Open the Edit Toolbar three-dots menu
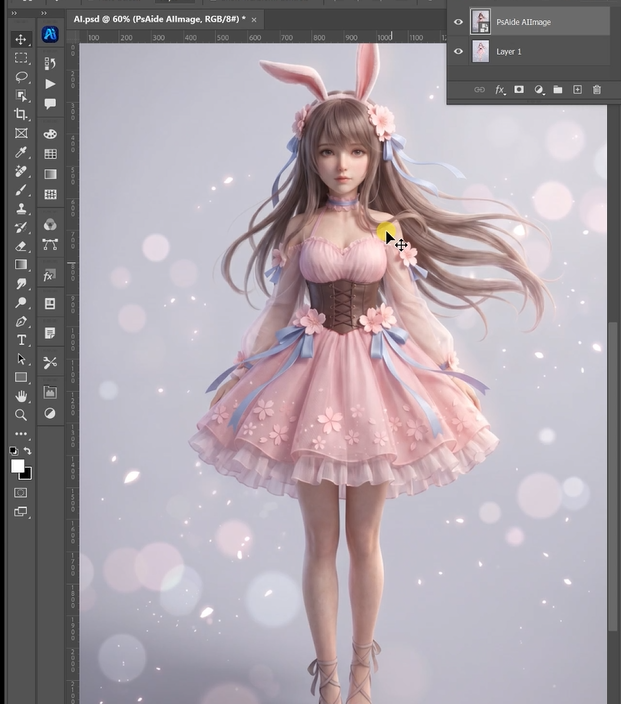Image resolution: width=621 pixels, height=704 pixels. pyautogui.click(x=21, y=434)
